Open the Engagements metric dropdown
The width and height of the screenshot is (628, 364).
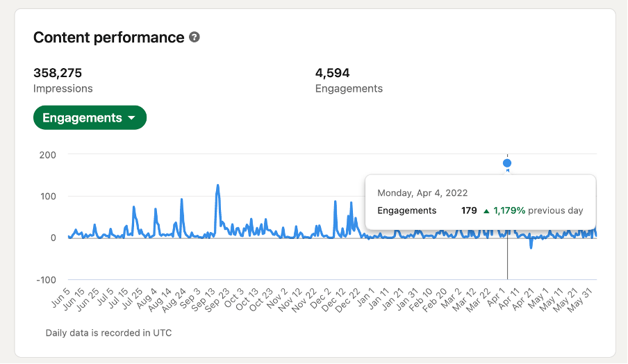(x=90, y=117)
